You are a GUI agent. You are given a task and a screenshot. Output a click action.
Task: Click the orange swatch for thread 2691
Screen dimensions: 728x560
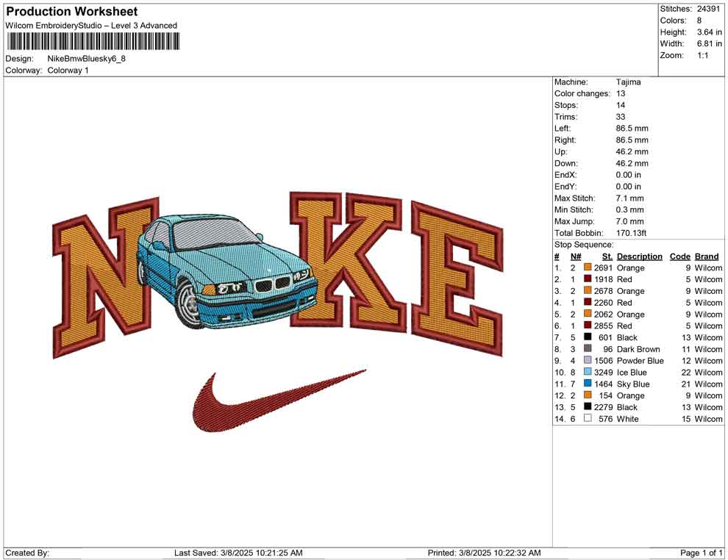point(588,268)
